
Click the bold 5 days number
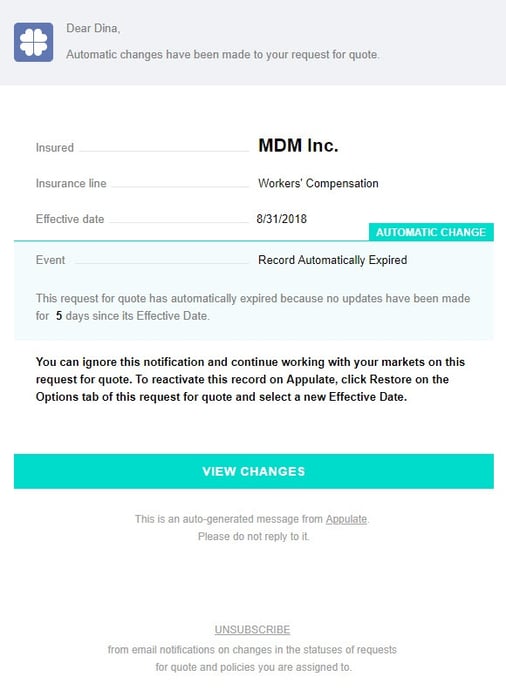59,316
